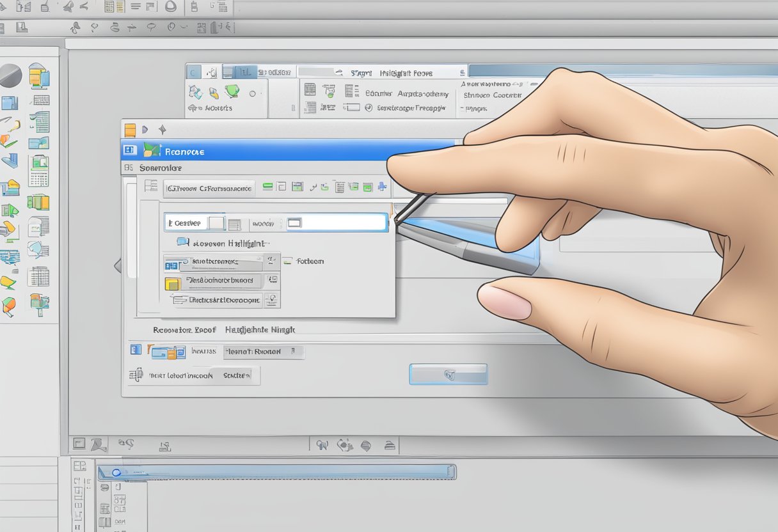The image size is (778, 532).
Task: Toggle the checkbox next to the Gestep field
Action: pos(217,222)
